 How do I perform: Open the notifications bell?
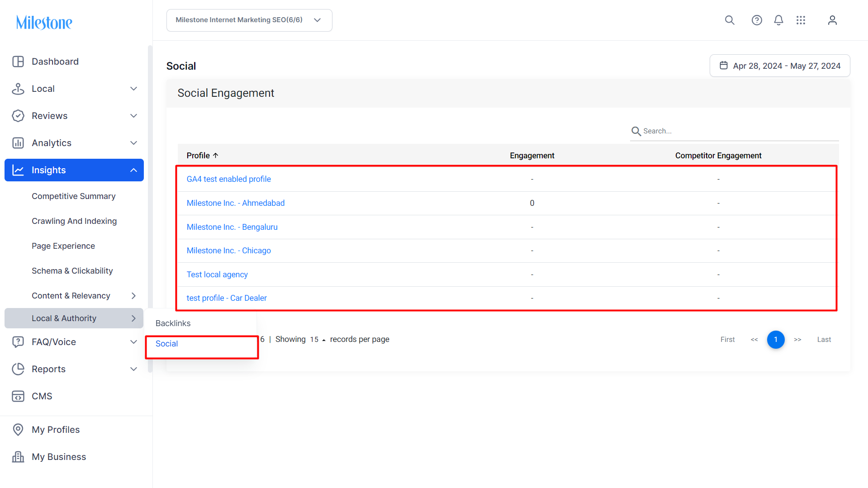click(778, 20)
